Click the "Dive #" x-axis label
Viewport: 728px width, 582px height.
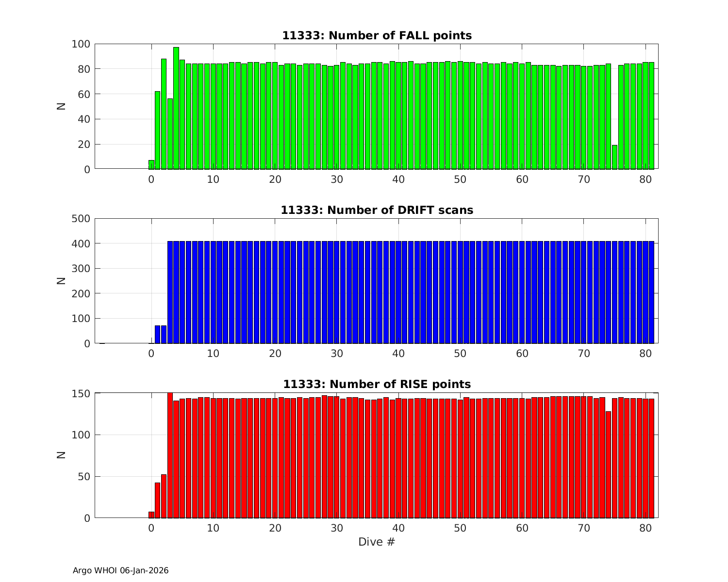(377, 542)
